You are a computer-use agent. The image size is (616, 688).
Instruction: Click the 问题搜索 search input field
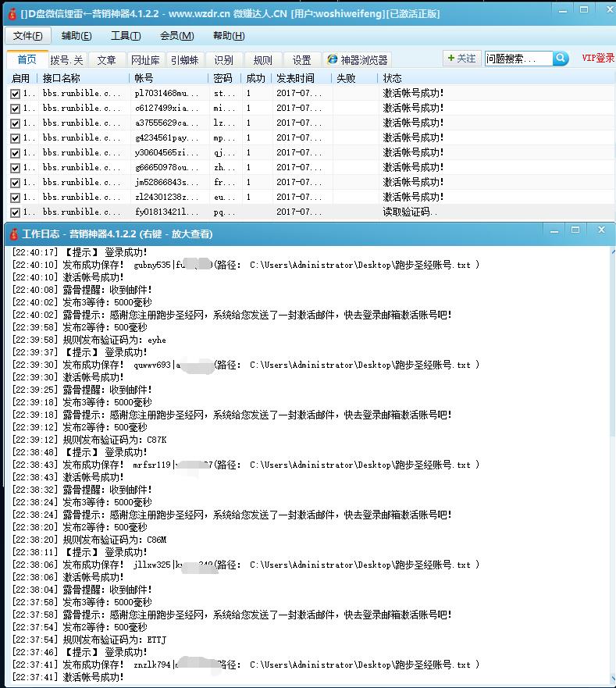click(518, 59)
